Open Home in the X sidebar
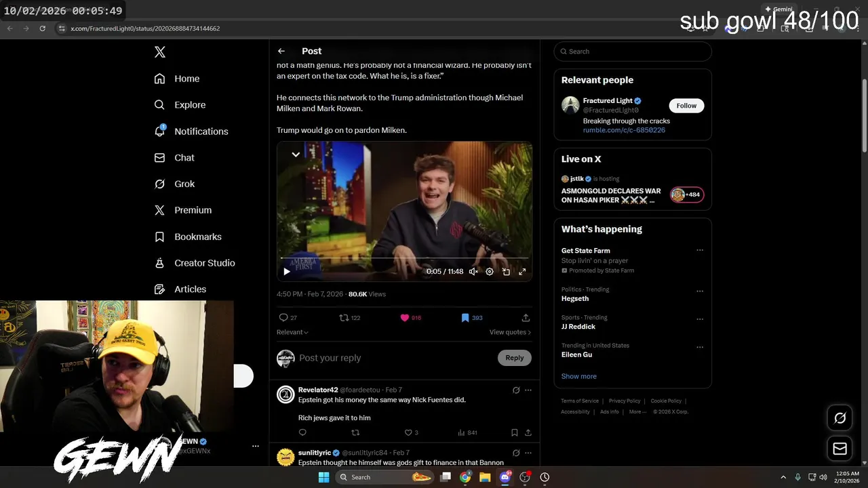Image resolution: width=868 pixels, height=488 pixels. [x=176, y=79]
